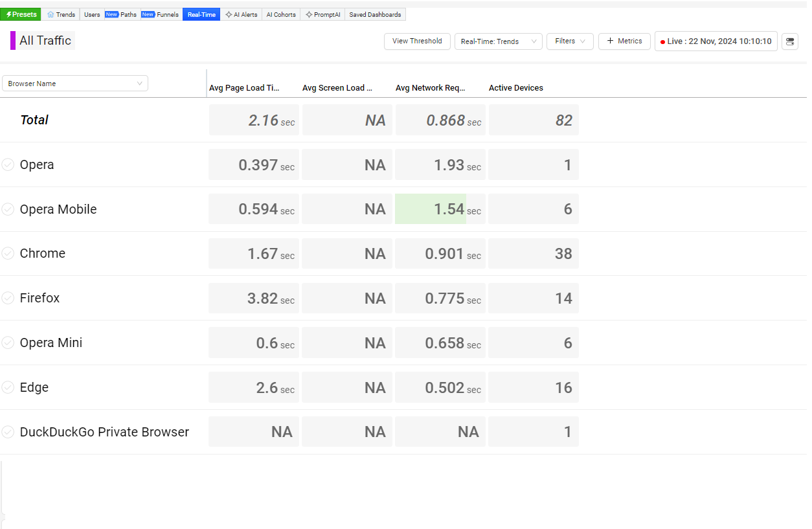Viewport: 812px width, 529px height.
Task: Click the View Threshold button
Action: 417,41
